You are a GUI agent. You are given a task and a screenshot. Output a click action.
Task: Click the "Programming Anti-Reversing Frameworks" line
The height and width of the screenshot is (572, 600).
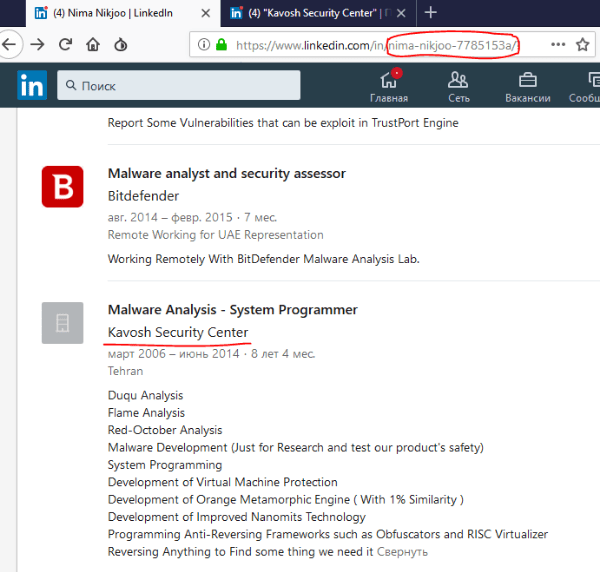pos(328,535)
